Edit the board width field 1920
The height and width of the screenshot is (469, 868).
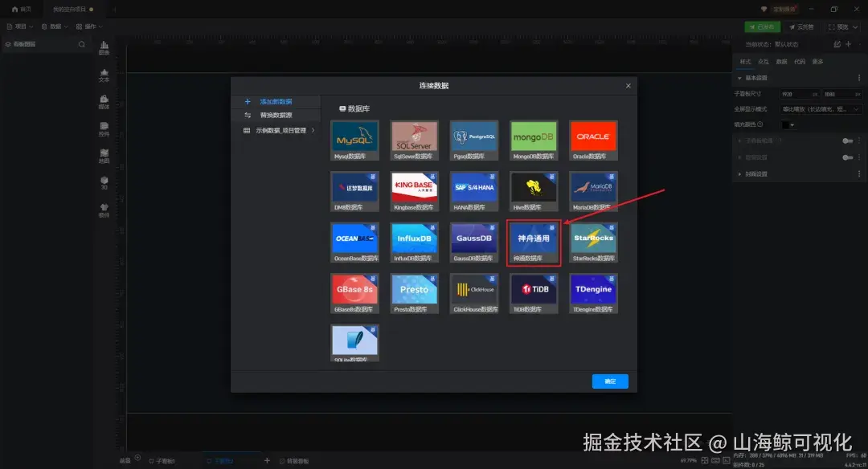(x=800, y=95)
